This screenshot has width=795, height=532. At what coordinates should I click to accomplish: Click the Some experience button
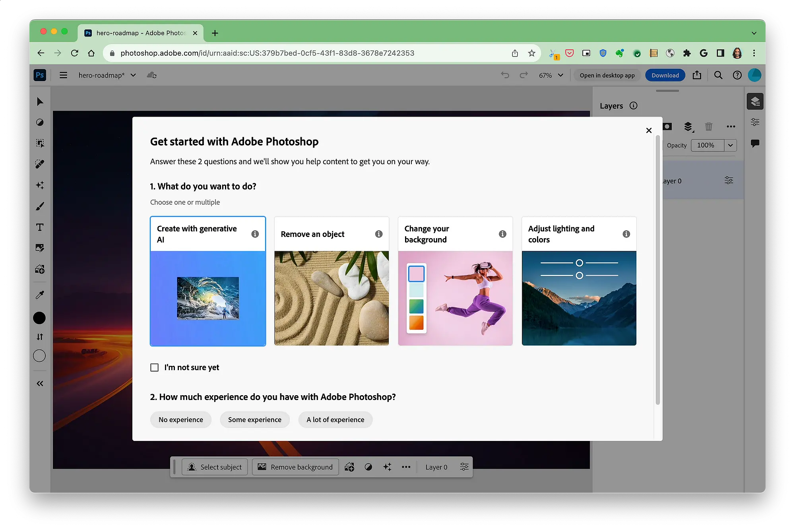[254, 419]
